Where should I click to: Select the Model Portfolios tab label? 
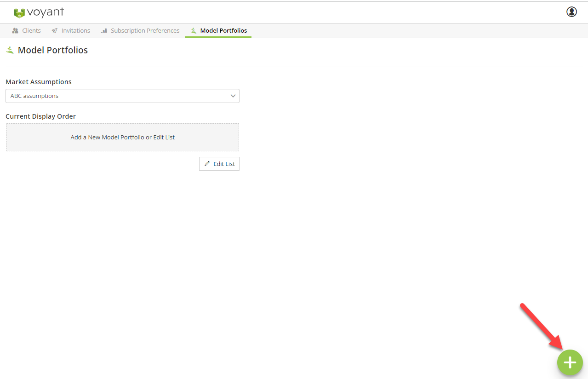pos(223,31)
